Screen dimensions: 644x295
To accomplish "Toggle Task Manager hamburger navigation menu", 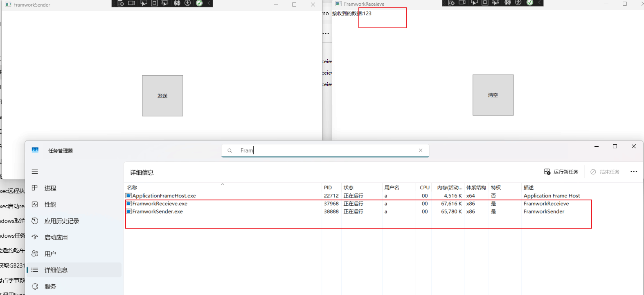I will pyautogui.click(x=35, y=172).
